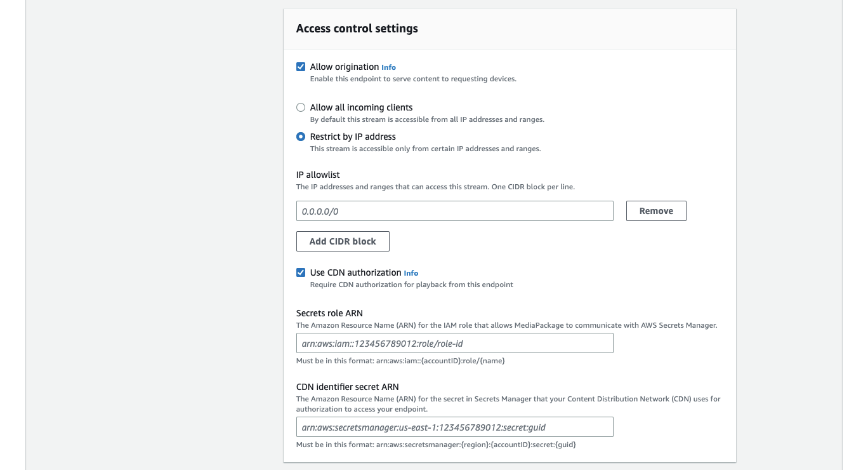Click the ARN format hint under Secrets role ARN
This screenshot has width=868, height=470.
coord(400,361)
